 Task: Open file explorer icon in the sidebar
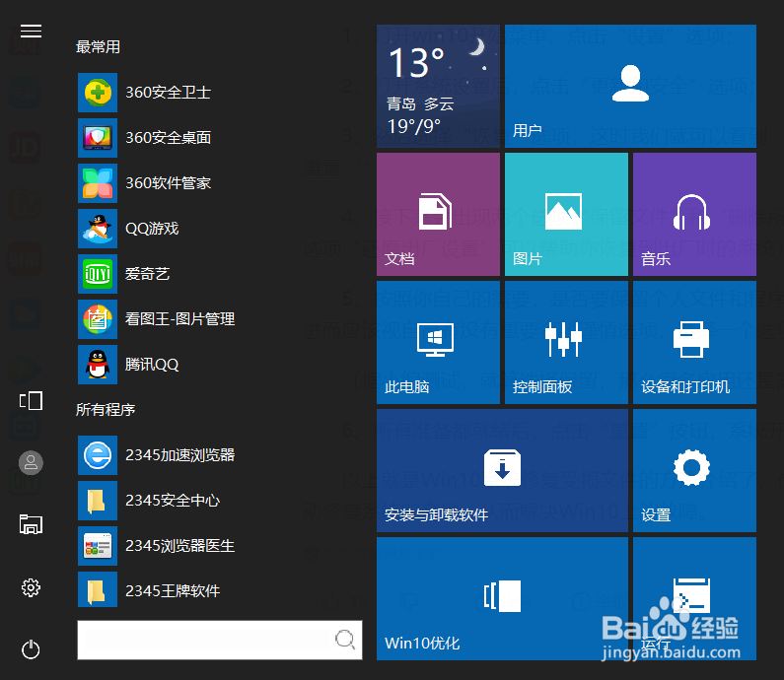[x=31, y=524]
